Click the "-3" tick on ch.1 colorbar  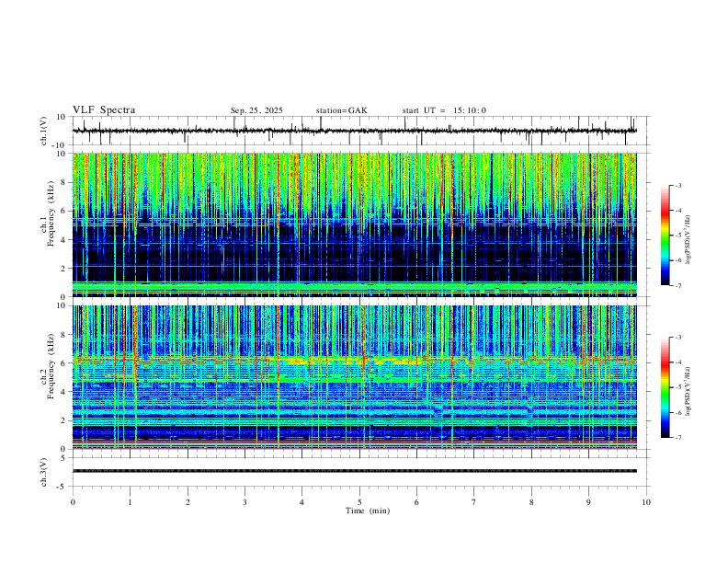coord(678,185)
